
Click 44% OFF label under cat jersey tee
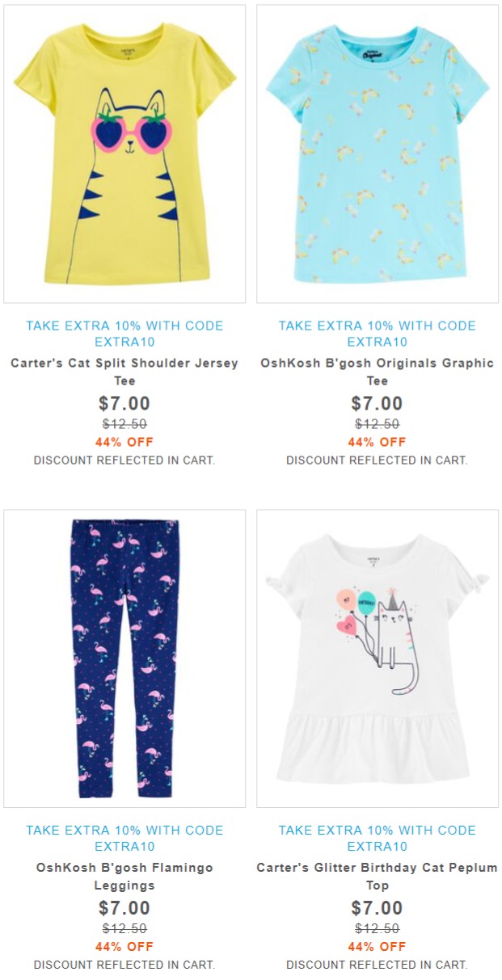(x=124, y=442)
